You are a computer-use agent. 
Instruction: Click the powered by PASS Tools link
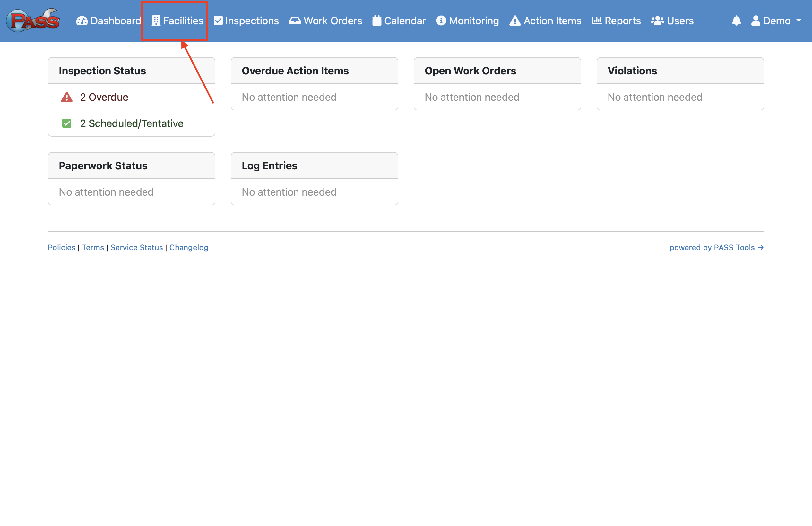tap(716, 248)
